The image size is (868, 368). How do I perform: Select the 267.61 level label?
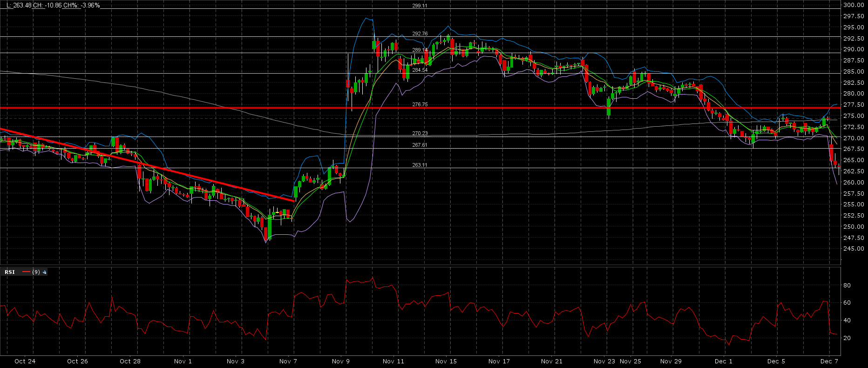tap(420, 145)
